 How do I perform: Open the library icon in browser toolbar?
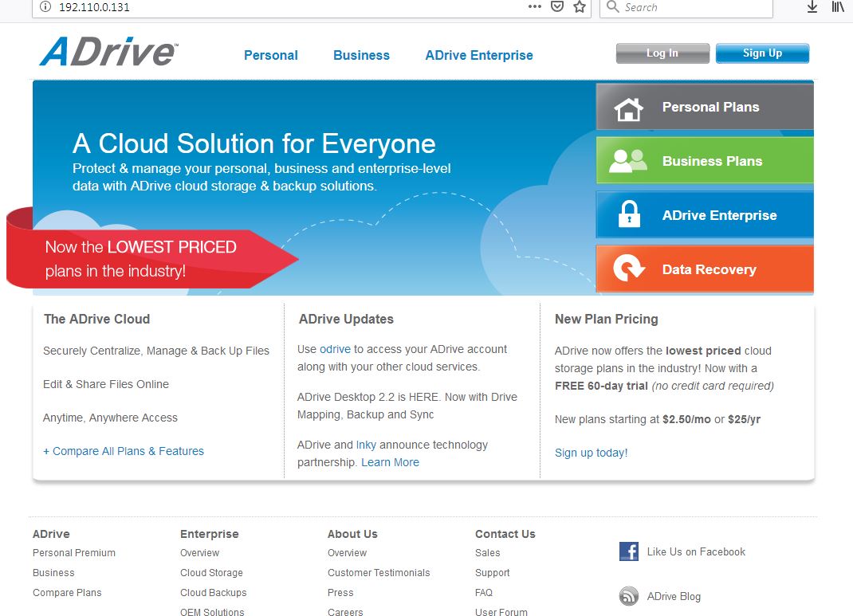click(x=838, y=7)
